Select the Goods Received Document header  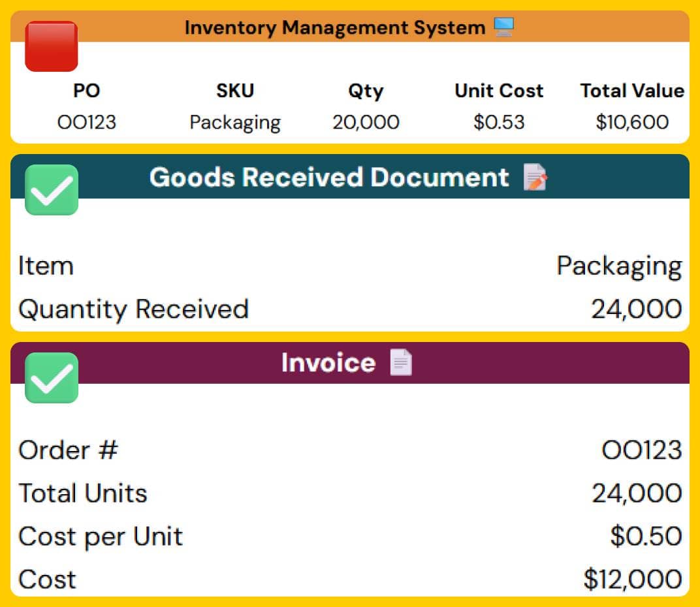pyautogui.click(x=328, y=178)
